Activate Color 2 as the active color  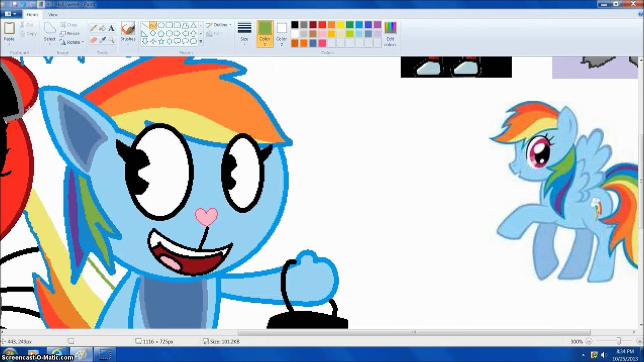(x=282, y=34)
